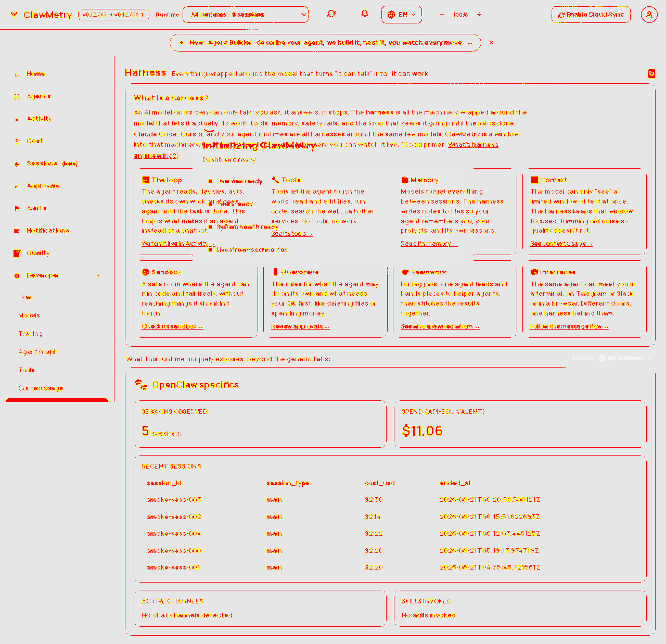The image size is (666, 644).
Task: Open Context usage in sidebar
Action: click(41, 388)
